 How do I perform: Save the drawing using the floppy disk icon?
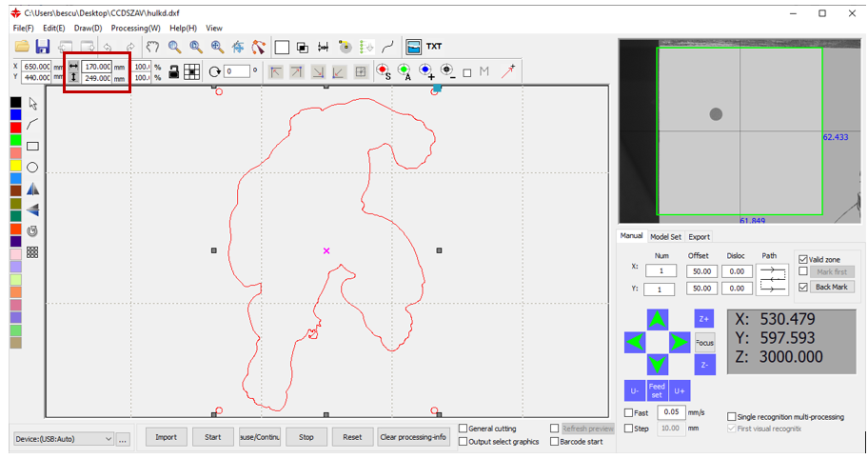click(x=43, y=47)
